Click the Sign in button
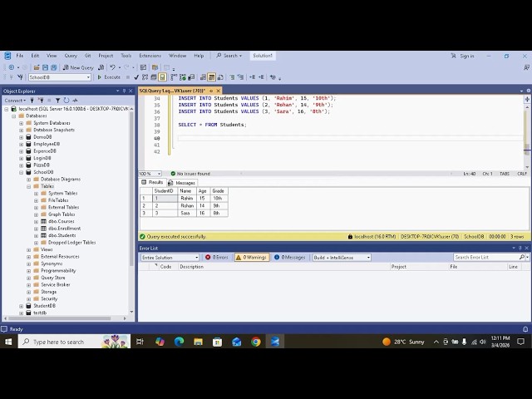The image size is (532, 399). click(462, 56)
